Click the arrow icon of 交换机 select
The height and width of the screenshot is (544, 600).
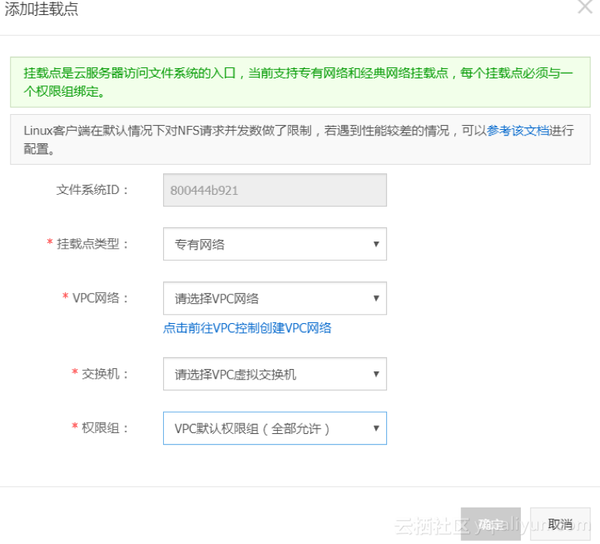coord(376,374)
